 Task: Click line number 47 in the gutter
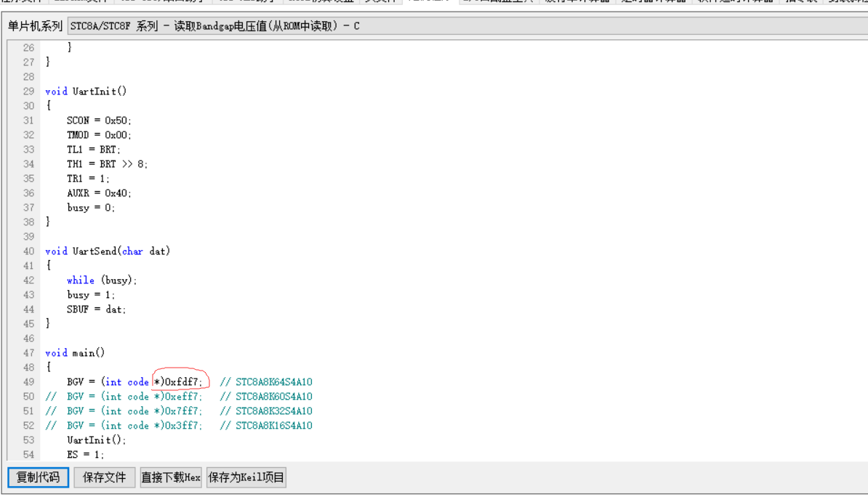(29, 353)
